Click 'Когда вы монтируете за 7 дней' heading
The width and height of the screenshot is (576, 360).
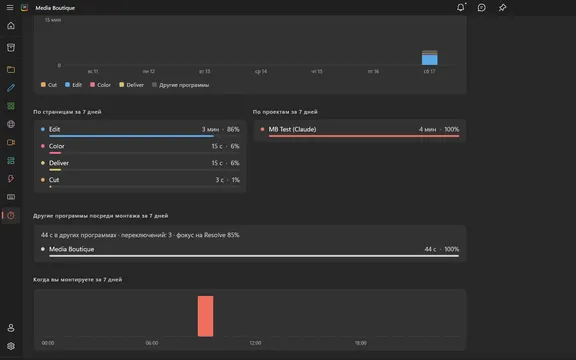[78, 280]
